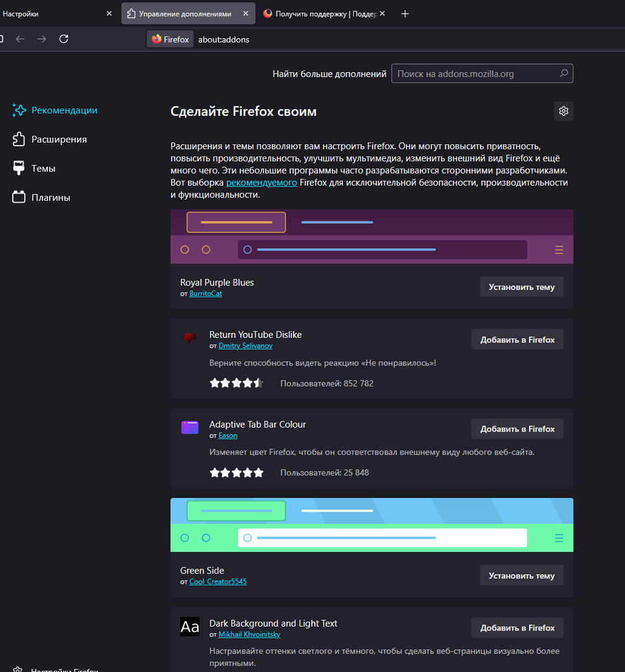Image resolution: width=625 pixels, height=672 pixels.
Task: Reload the current page
Action: pyautogui.click(x=64, y=39)
